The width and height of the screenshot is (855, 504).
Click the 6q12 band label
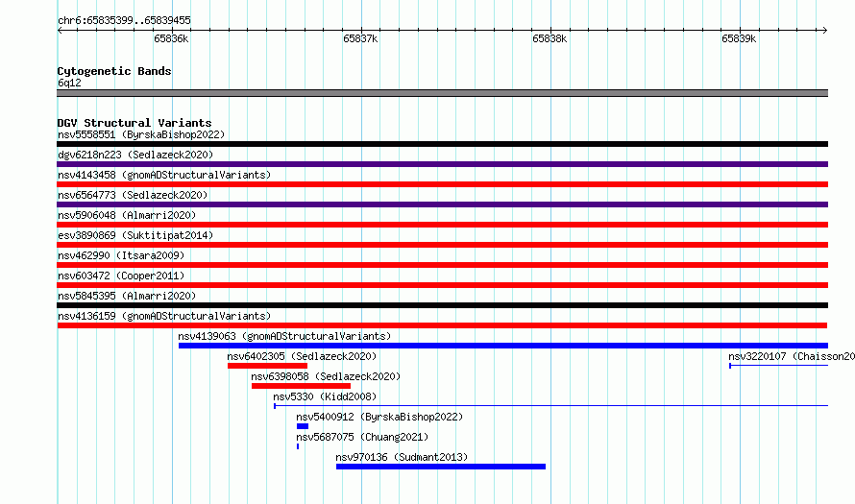(69, 83)
